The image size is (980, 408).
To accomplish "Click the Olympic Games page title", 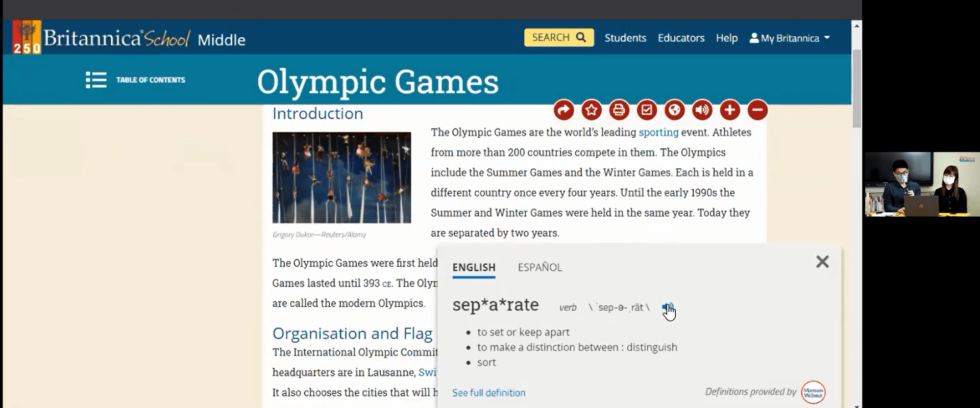I will 378,82.
